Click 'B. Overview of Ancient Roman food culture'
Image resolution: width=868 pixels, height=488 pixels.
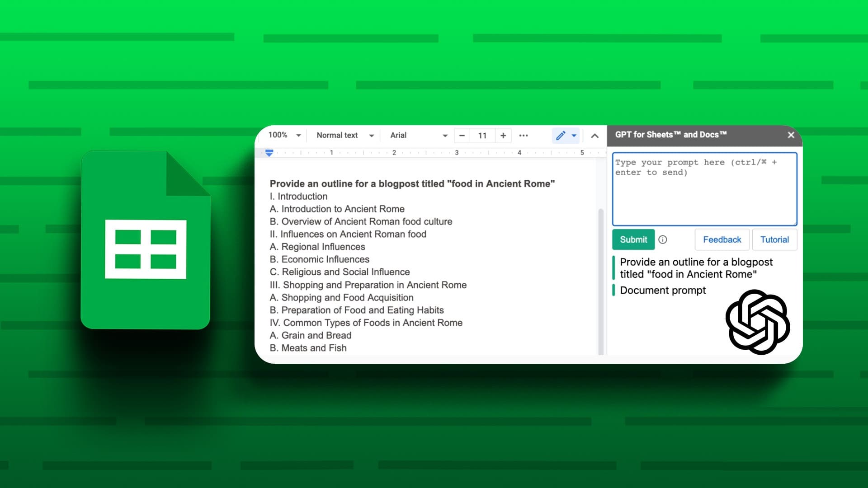pyautogui.click(x=361, y=221)
